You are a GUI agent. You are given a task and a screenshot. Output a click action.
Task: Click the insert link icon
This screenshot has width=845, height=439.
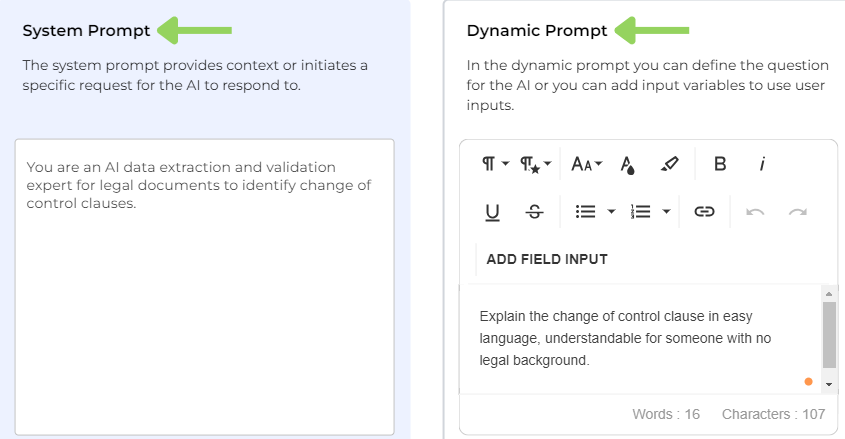tap(704, 212)
